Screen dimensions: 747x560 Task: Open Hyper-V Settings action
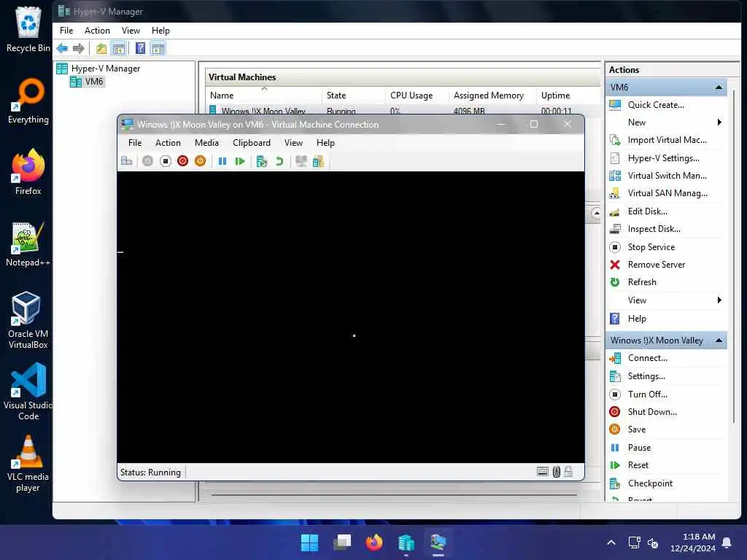point(663,158)
